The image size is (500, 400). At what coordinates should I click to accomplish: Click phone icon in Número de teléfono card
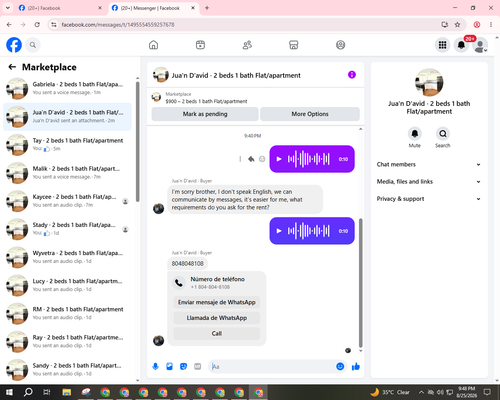pos(179,283)
